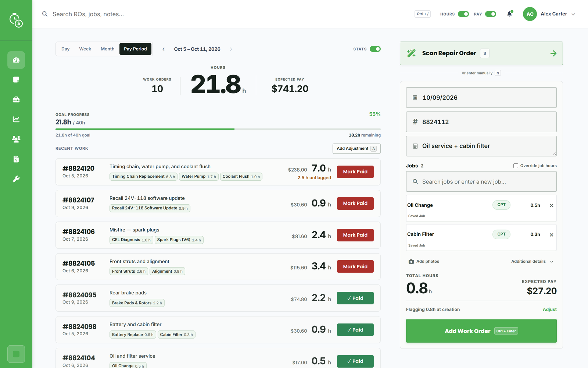The height and width of the screenshot is (368, 588).
Task: Click the Search jobs input field
Action: point(481,182)
